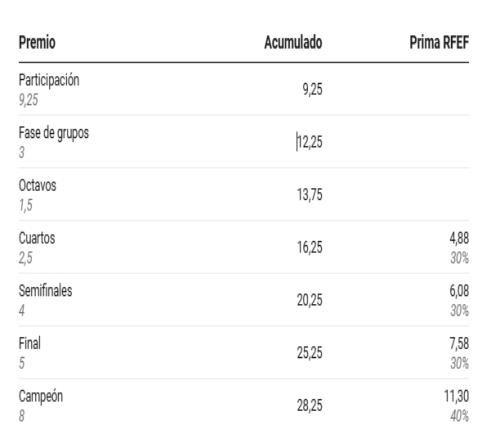Click the Acumulado column header
Image resolution: width=500 pixels, height=440 pixels.
[293, 42]
